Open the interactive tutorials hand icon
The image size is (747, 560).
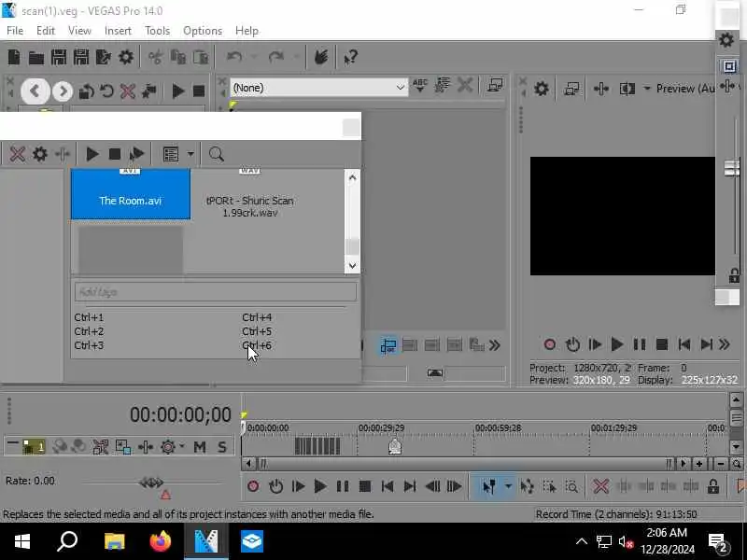[x=321, y=57]
